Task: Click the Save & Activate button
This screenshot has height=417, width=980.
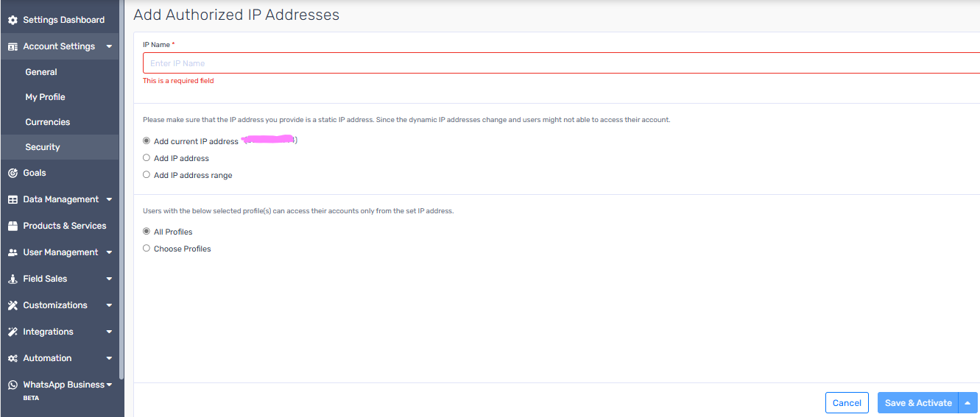Action: (x=918, y=403)
